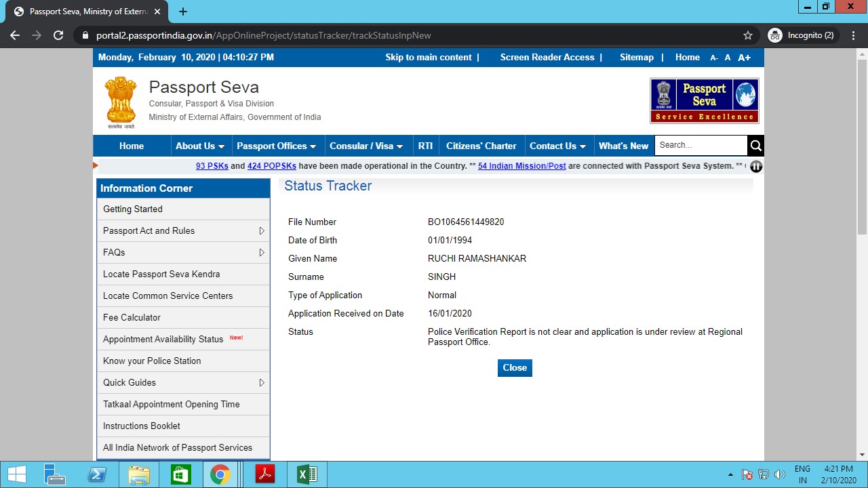
Task: Pause the scrolling news ticker
Action: pyautogui.click(x=756, y=166)
